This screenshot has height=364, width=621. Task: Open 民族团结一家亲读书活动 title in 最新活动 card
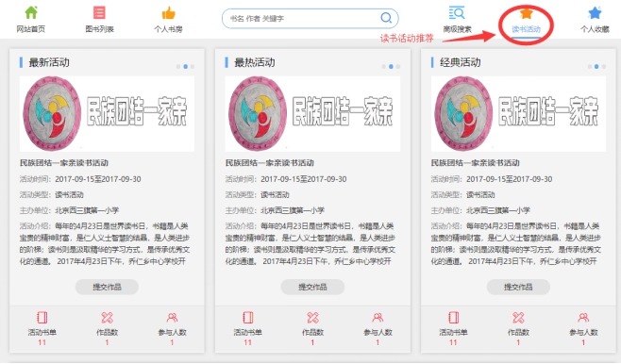[64, 162]
